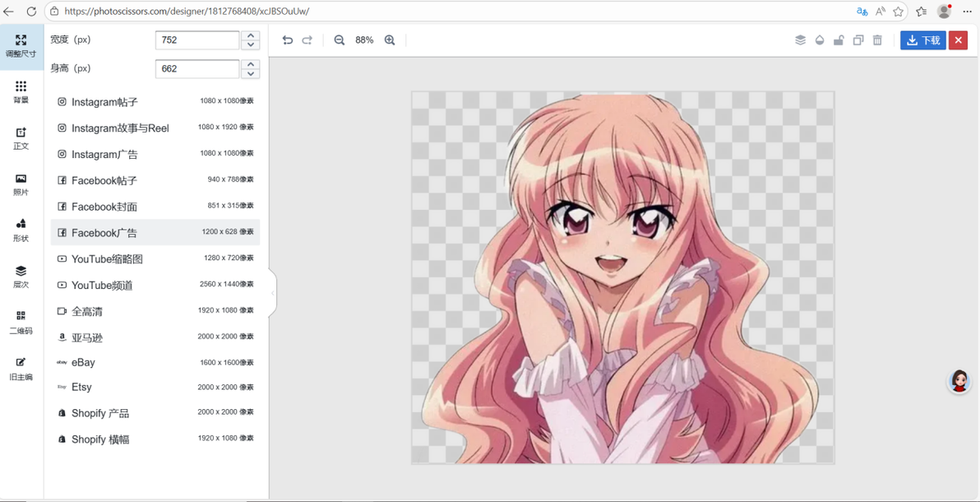Click the undo arrow icon
This screenshot has height=502, width=980.
pyautogui.click(x=288, y=40)
